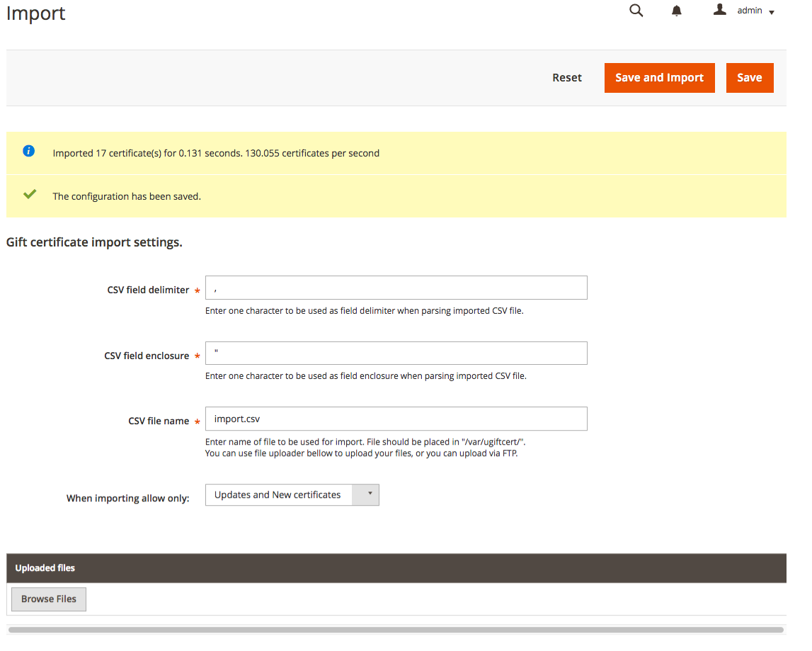Focus the CSV field enclosure input

[x=396, y=353]
